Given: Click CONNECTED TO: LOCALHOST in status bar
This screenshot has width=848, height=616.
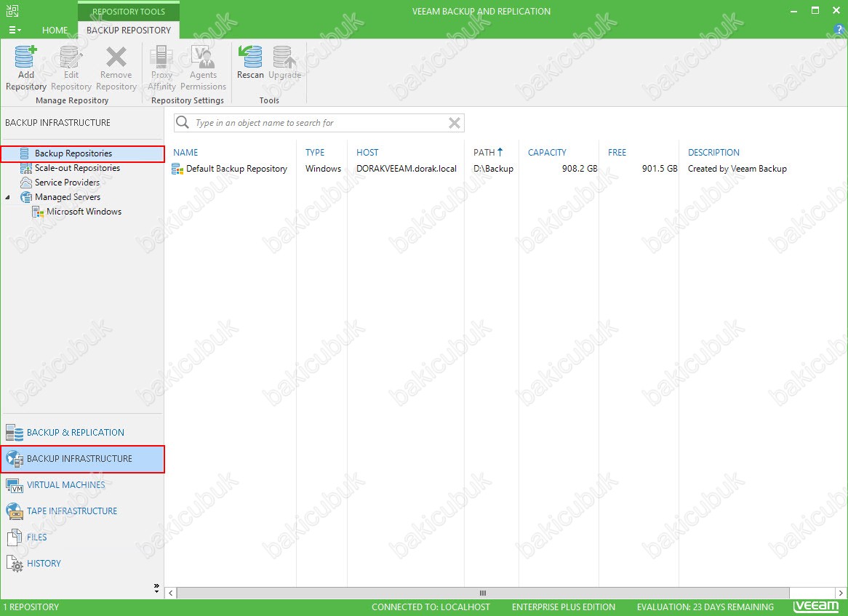Looking at the screenshot, I should pos(431,607).
